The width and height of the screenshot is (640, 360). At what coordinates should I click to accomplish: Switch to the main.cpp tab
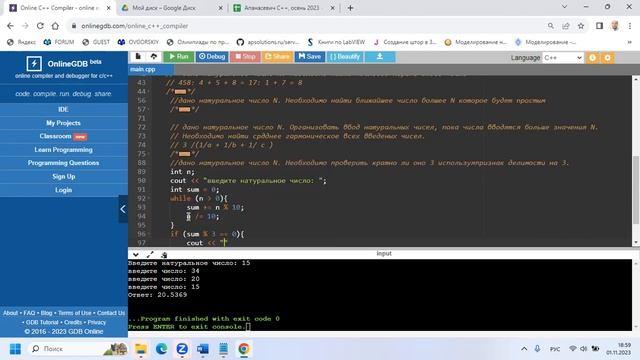(143, 69)
